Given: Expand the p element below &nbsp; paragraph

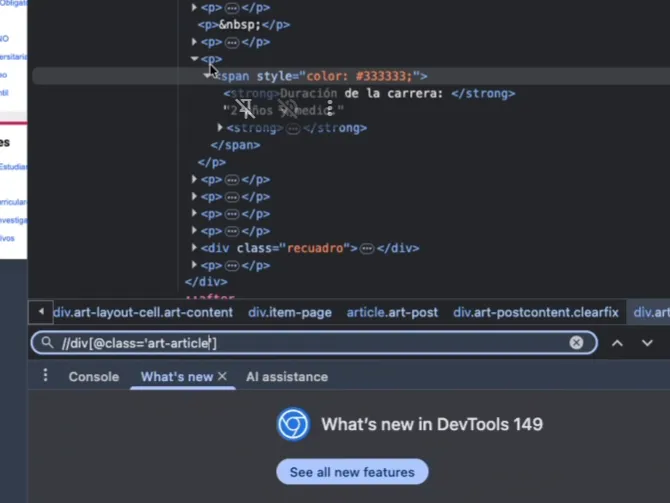Looking at the screenshot, I should (x=194, y=42).
